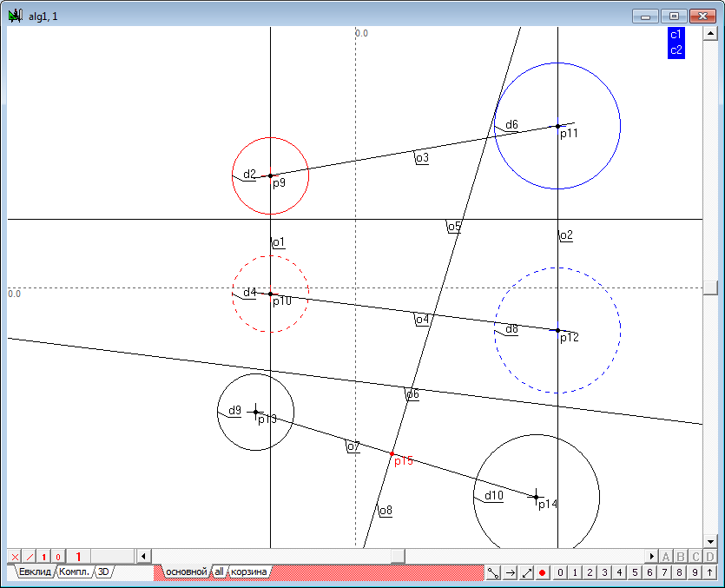The image size is (725, 588).
Task: Click the greyed letter A button
Action: tap(666, 557)
